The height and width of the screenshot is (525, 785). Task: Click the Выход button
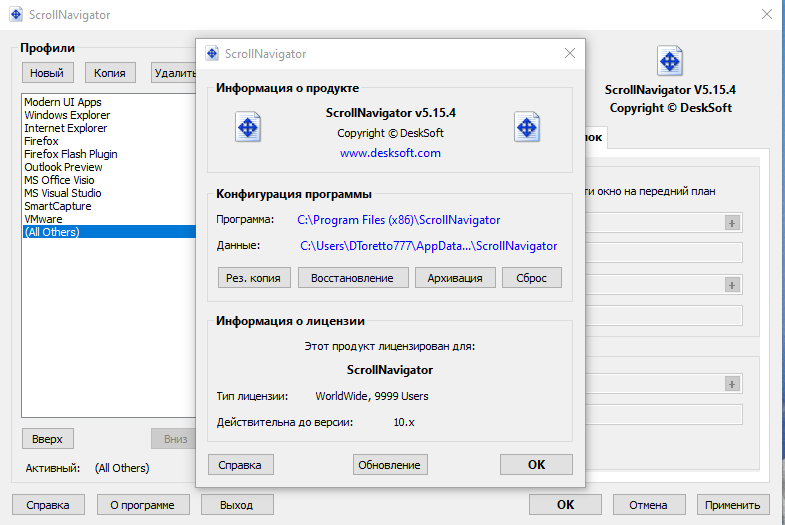click(237, 505)
